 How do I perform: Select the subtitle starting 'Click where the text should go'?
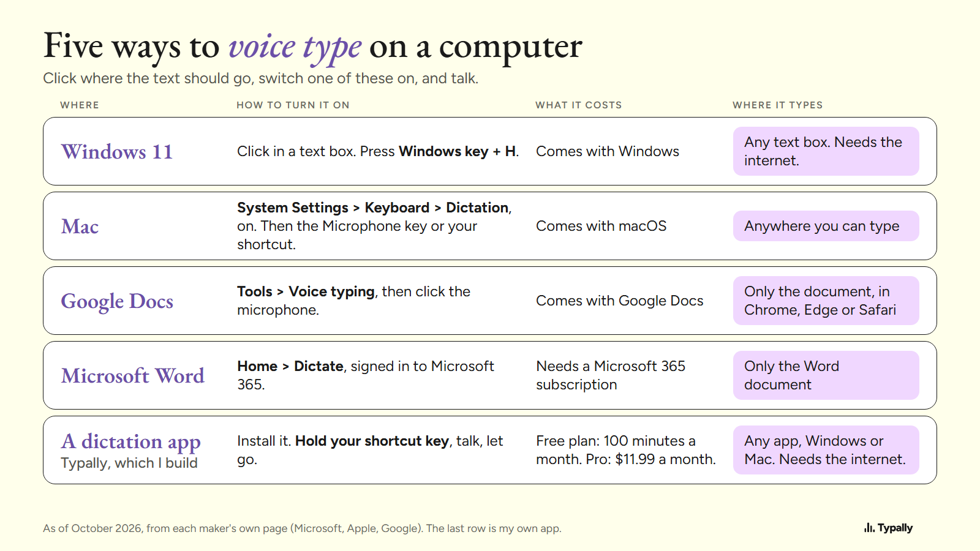point(261,78)
